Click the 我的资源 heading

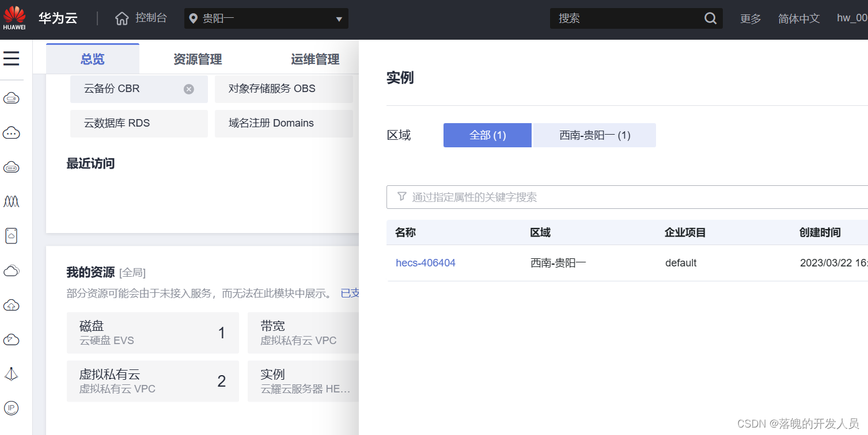[90, 272]
